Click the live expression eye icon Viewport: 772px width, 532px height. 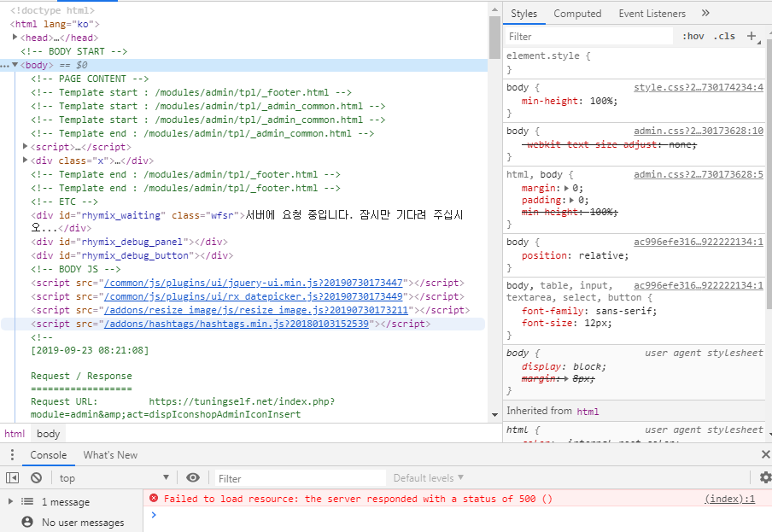(x=193, y=478)
